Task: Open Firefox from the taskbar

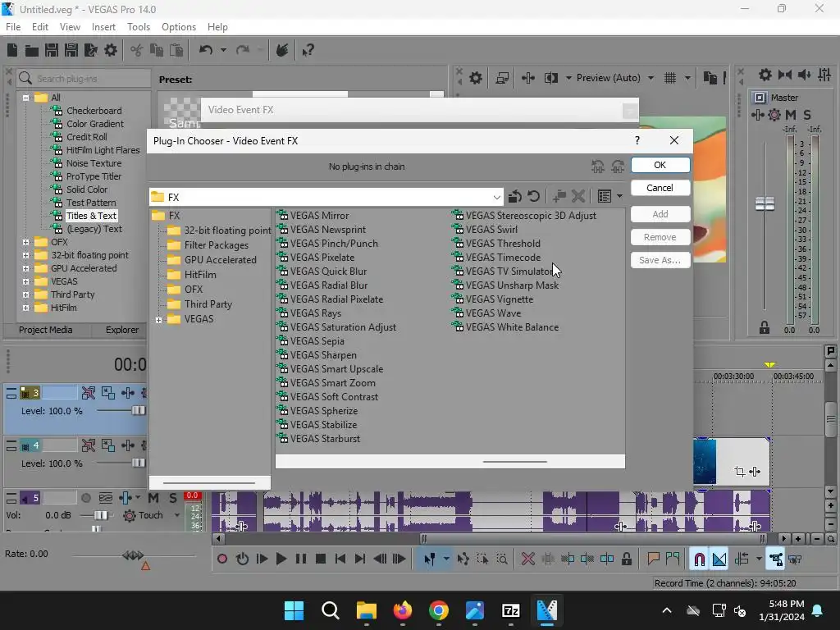Action: click(x=402, y=610)
